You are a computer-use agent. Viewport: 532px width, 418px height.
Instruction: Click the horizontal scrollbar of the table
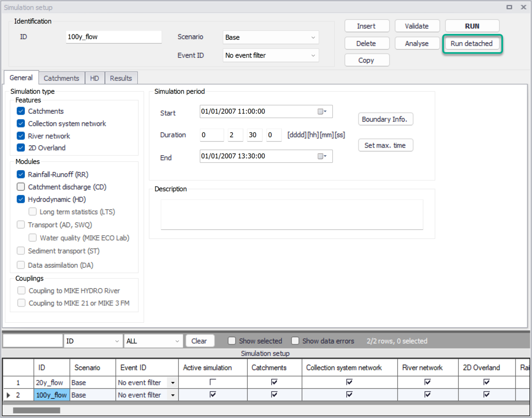pos(36,410)
